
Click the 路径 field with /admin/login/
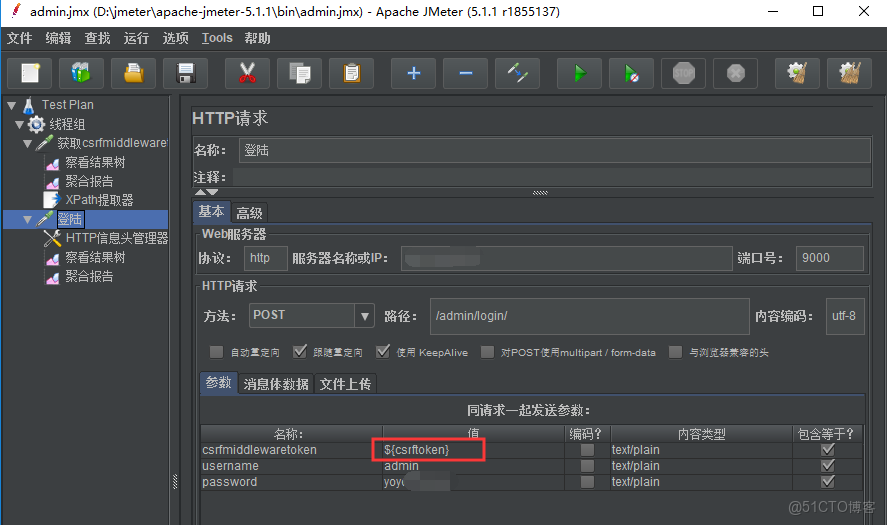[589, 316]
